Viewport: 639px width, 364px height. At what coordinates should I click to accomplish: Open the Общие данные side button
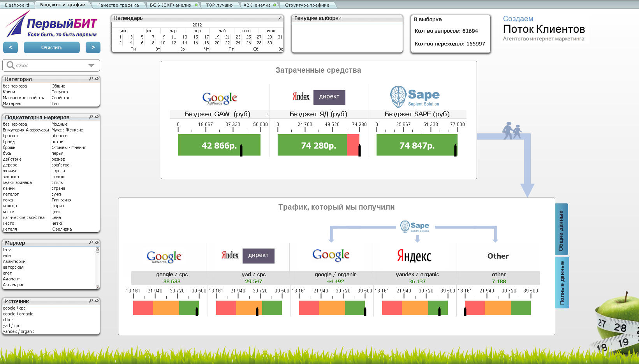click(562, 229)
